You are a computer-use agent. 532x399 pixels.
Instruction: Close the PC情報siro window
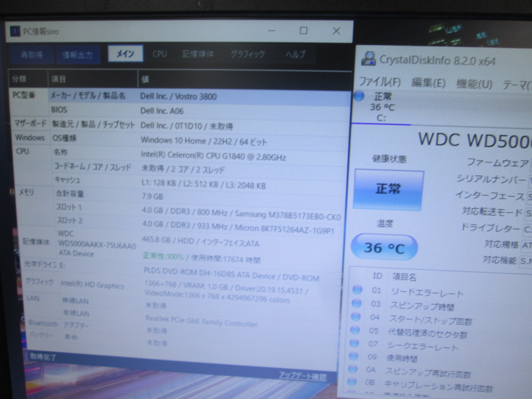tap(336, 31)
